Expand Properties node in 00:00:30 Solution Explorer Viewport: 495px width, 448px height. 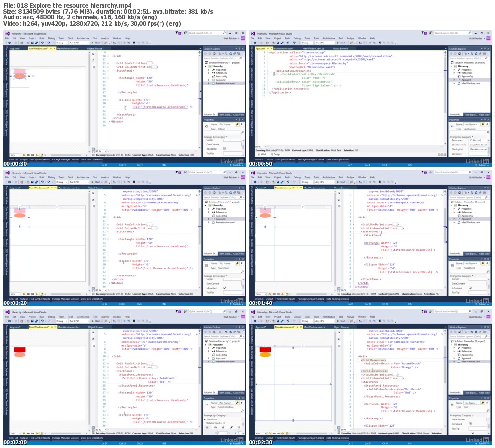209,70
